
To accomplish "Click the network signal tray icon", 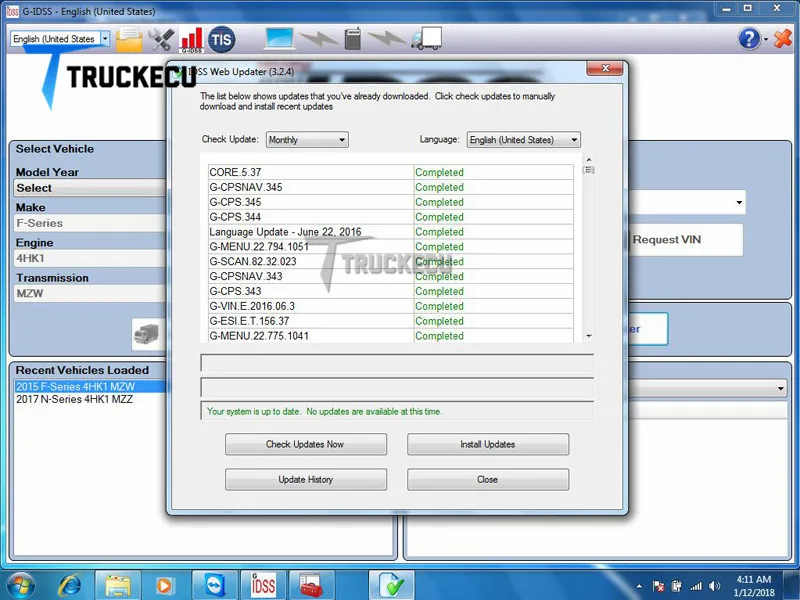I will coord(696,586).
